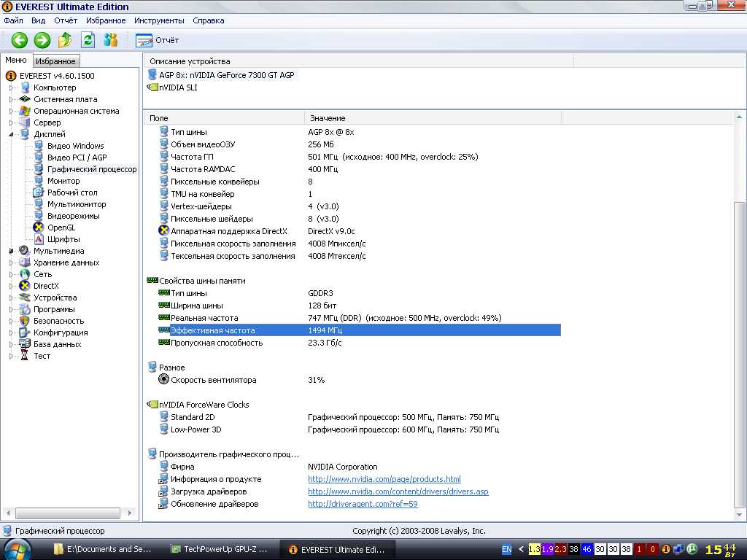Select Видео Windows in the tree
Image resolution: width=747 pixels, height=560 pixels.
75,146
